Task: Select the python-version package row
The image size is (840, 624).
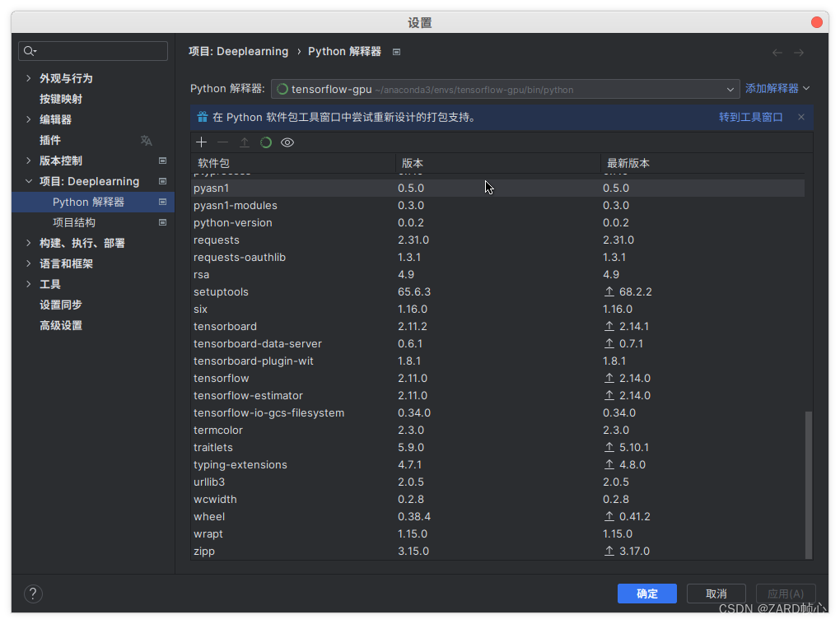Action: (497, 222)
